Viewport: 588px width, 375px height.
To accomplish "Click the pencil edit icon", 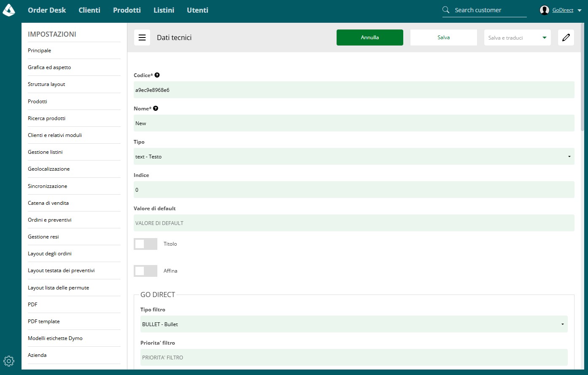I will 566,37.
